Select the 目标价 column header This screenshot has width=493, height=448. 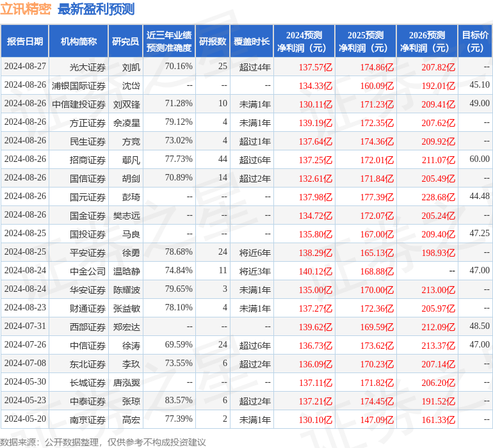(475, 41)
